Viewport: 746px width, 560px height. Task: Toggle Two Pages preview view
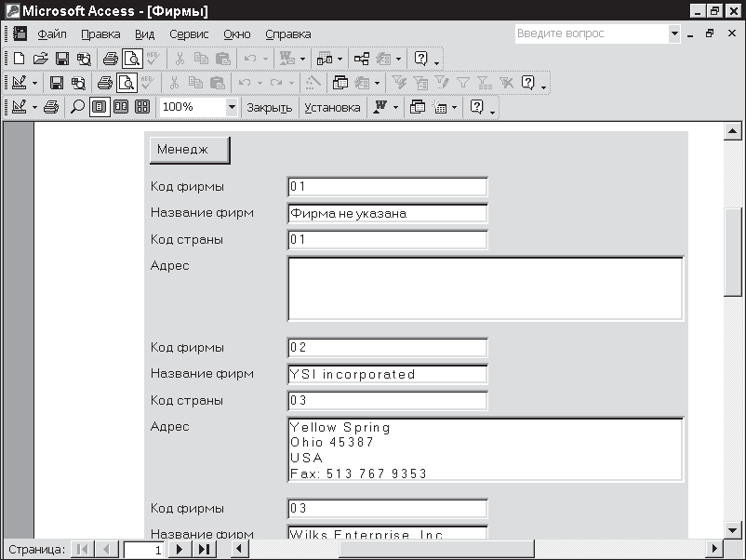121,107
